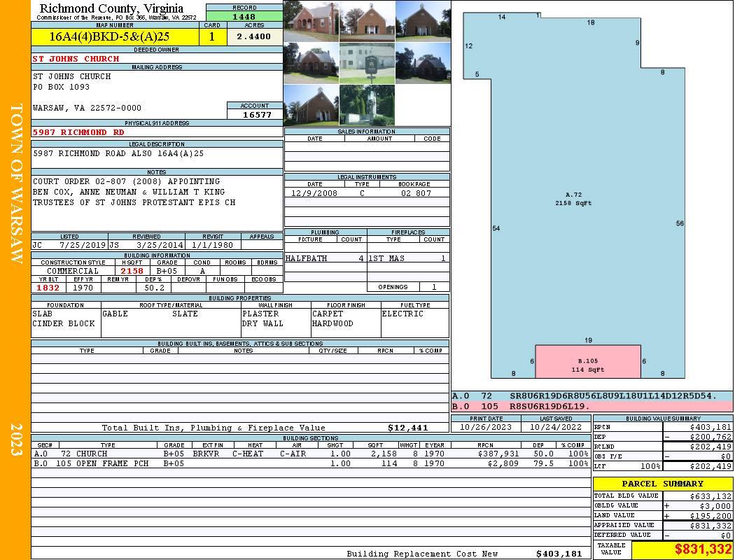
Task: Click the blue A.0 sketch vector legend row
Action: click(x=591, y=396)
